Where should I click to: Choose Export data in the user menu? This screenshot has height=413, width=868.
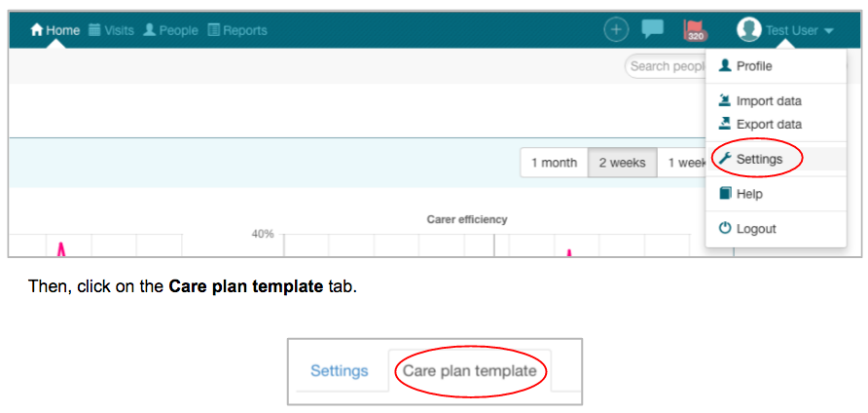(768, 125)
